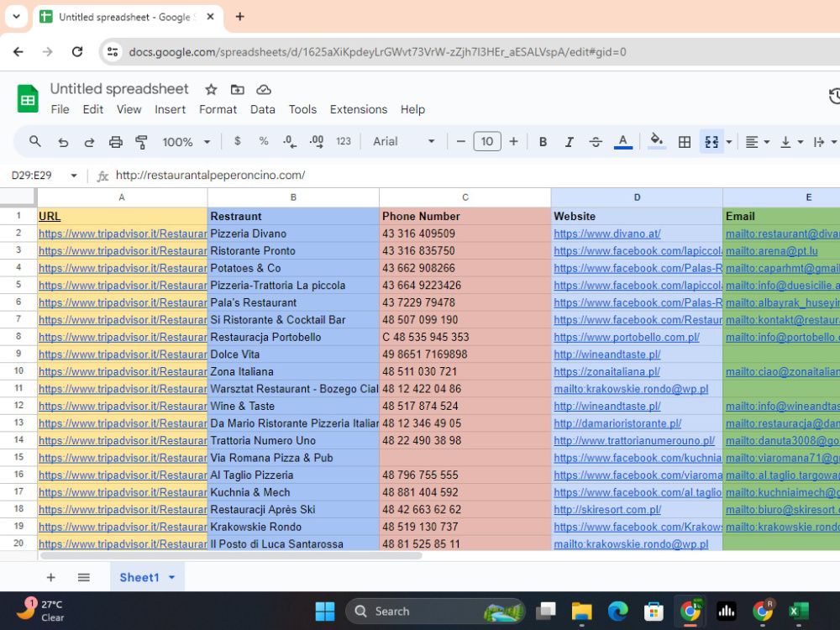Open the mailto:arena@pt.lu email link
Image resolution: width=840 pixels, height=630 pixels.
[771, 250]
